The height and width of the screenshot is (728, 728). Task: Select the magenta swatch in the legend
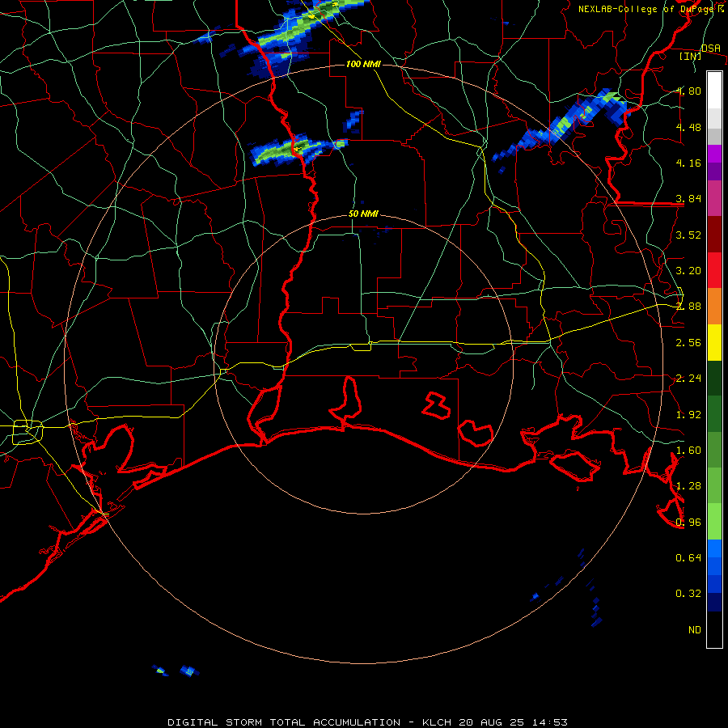pyautogui.click(x=714, y=154)
